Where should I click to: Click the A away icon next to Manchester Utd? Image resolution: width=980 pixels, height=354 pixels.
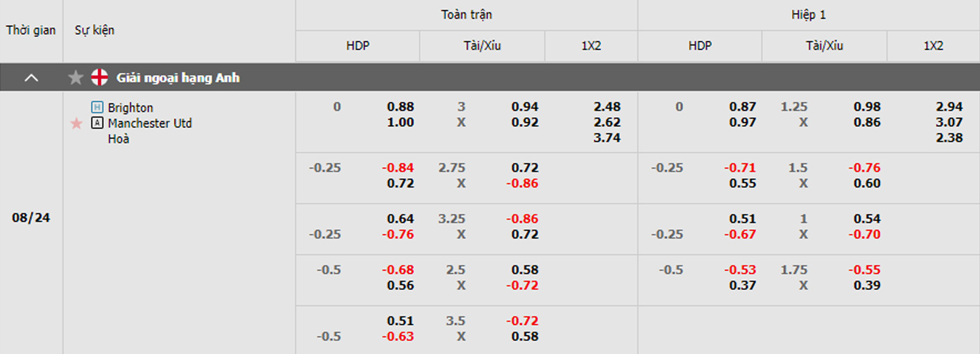tap(97, 123)
